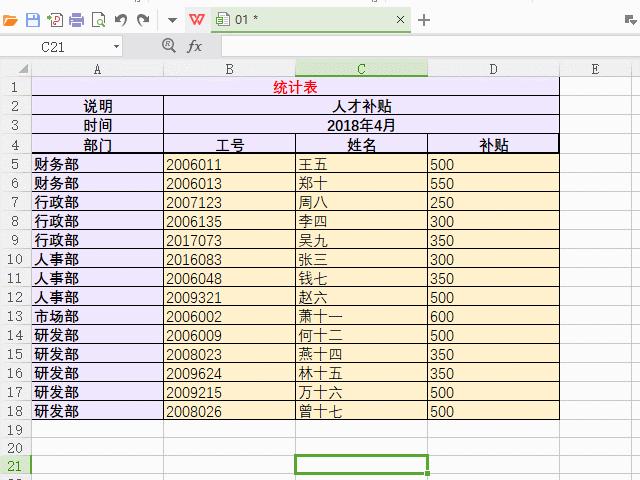Image resolution: width=640 pixels, height=480 pixels.
Task: Click the cell 张三
Action: tap(361, 259)
